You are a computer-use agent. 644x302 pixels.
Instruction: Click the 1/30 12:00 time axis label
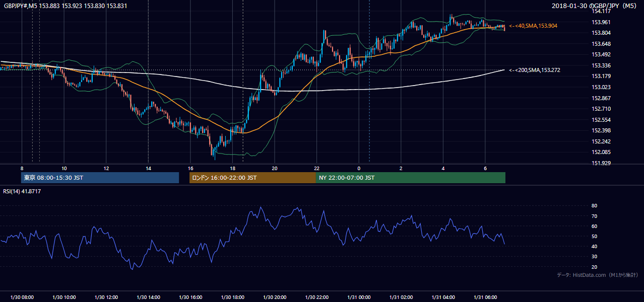106,297
